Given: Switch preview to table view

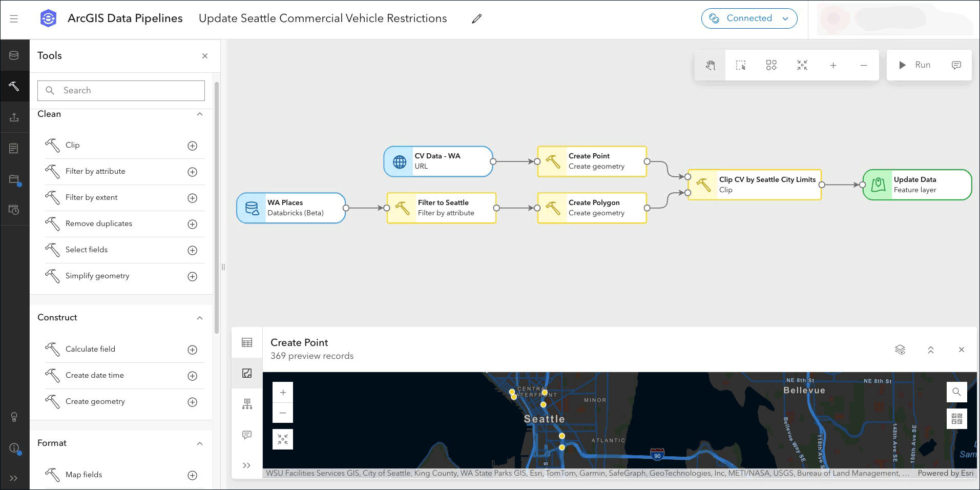Looking at the screenshot, I should click(247, 342).
